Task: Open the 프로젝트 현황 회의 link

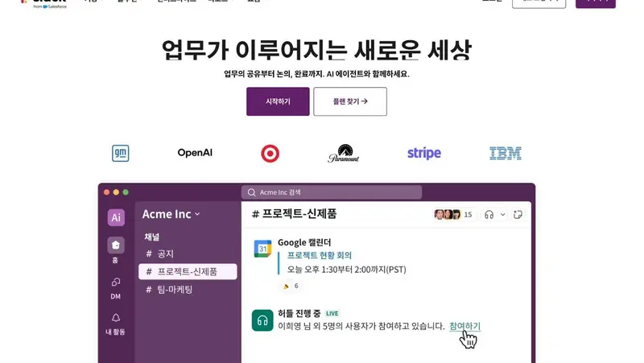Action: [x=319, y=255]
